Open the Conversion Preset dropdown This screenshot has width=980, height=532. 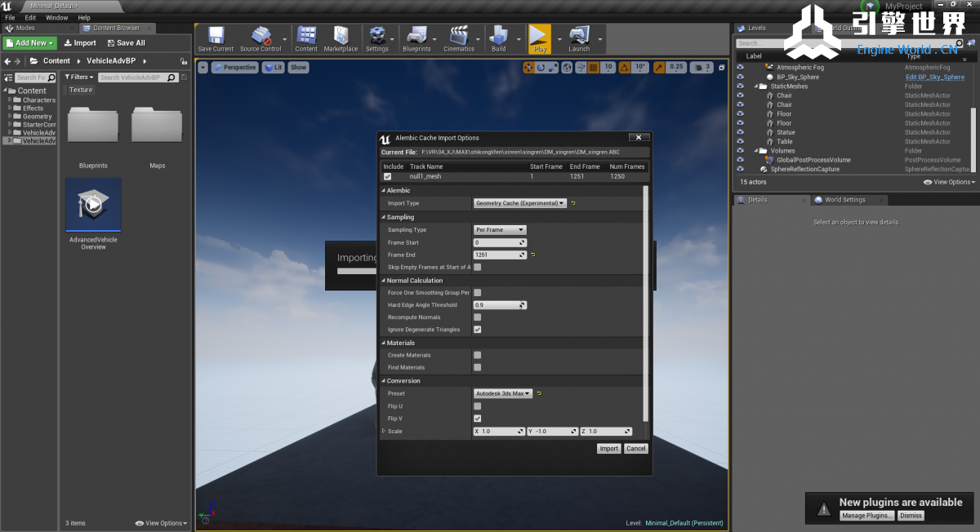pos(503,393)
